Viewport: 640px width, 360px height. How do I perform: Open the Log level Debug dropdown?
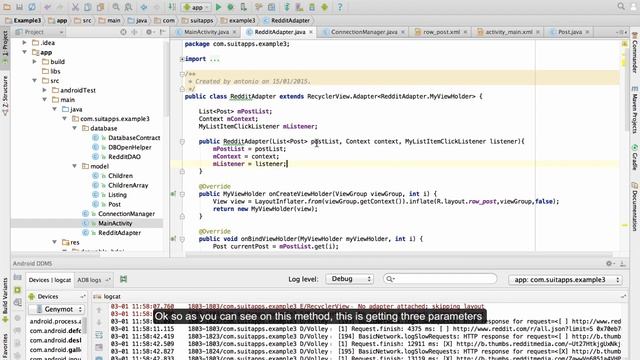[x=350, y=279]
